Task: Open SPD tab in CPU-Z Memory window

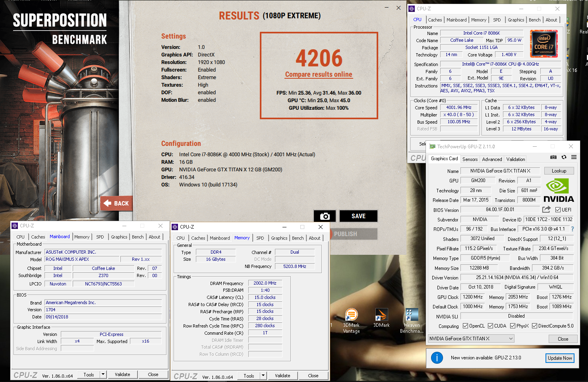Action: pyautogui.click(x=260, y=238)
